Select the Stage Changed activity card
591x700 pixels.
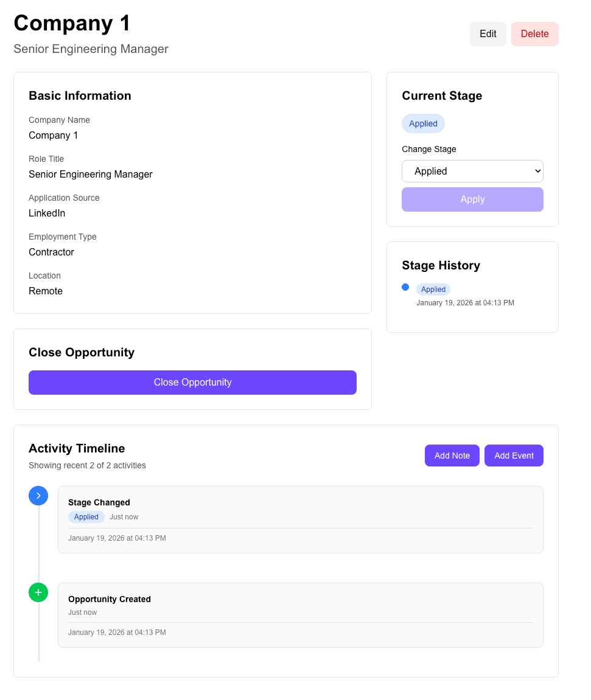pos(300,519)
